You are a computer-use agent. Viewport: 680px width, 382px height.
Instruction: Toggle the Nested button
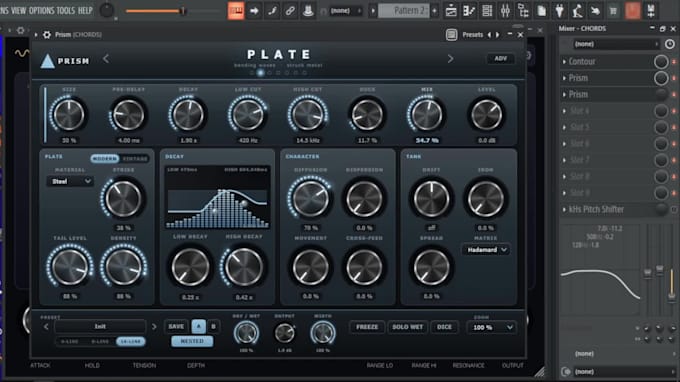click(x=192, y=341)
